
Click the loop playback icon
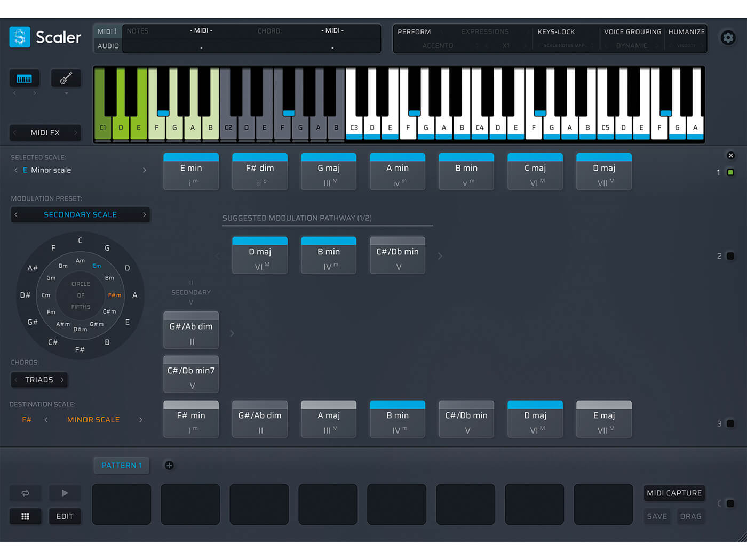25,493
